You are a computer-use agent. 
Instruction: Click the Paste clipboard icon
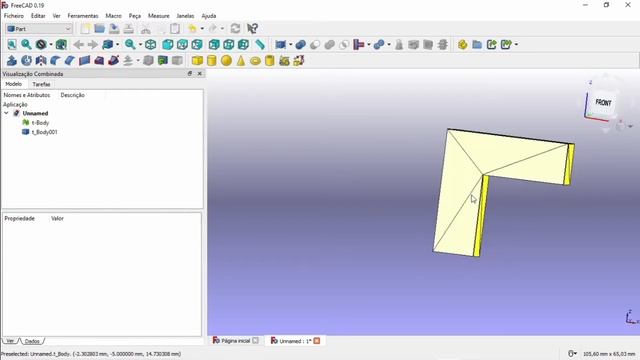(x=175, y=29)
